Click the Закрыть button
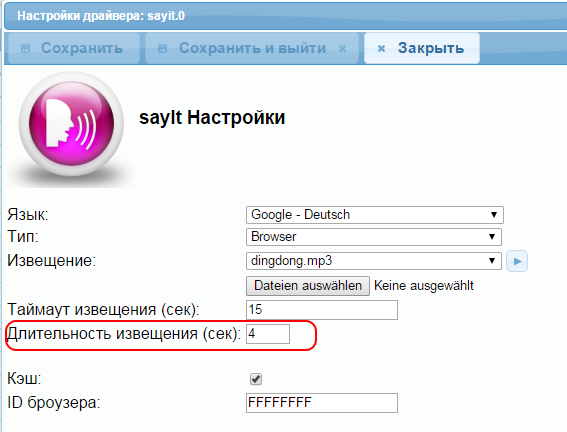 (x=422, y=48)
